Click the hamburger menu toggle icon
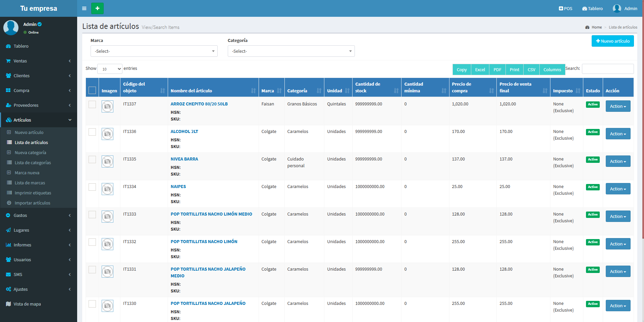This screenshot has height=322, width=644. [x=84, y=8]
